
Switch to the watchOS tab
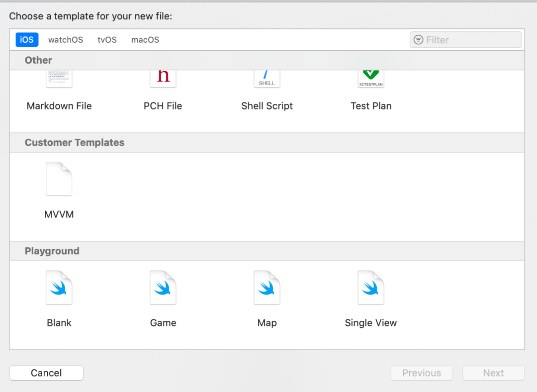[66, 40]
